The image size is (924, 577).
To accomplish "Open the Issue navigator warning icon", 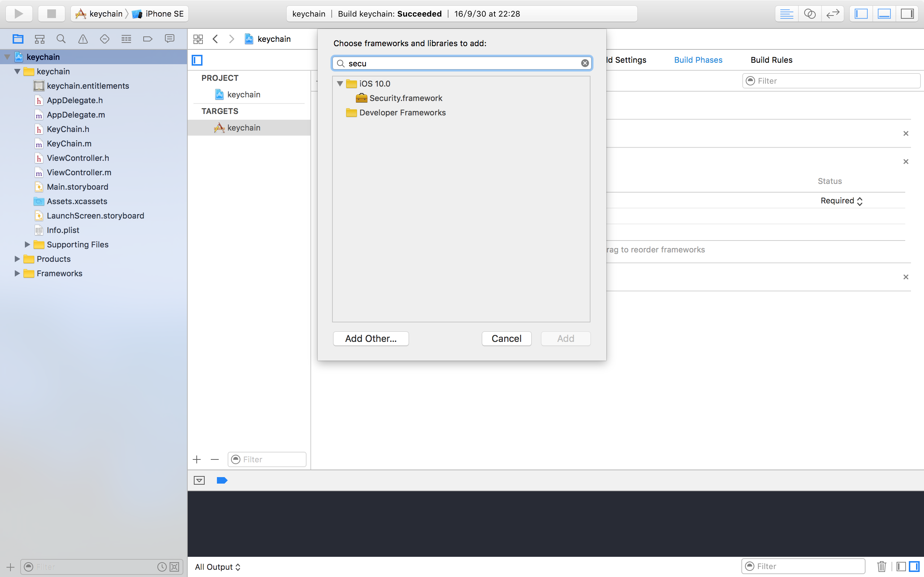I will click(x=83, y=39).
